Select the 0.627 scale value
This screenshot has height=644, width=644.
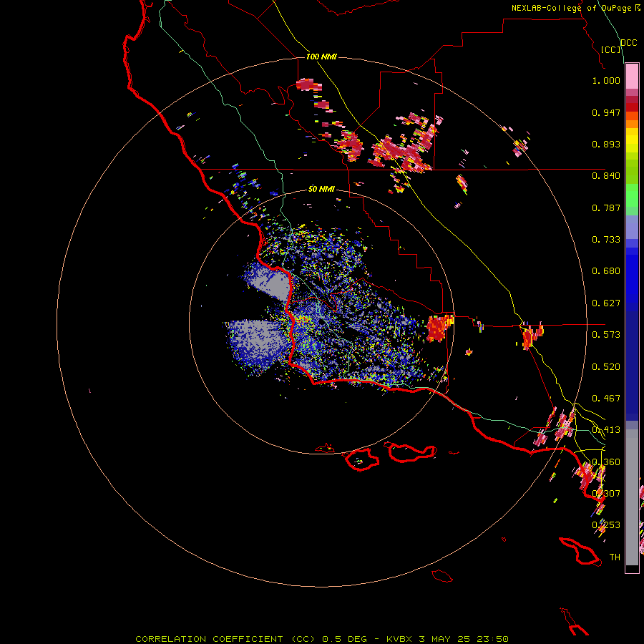[606, 303]
